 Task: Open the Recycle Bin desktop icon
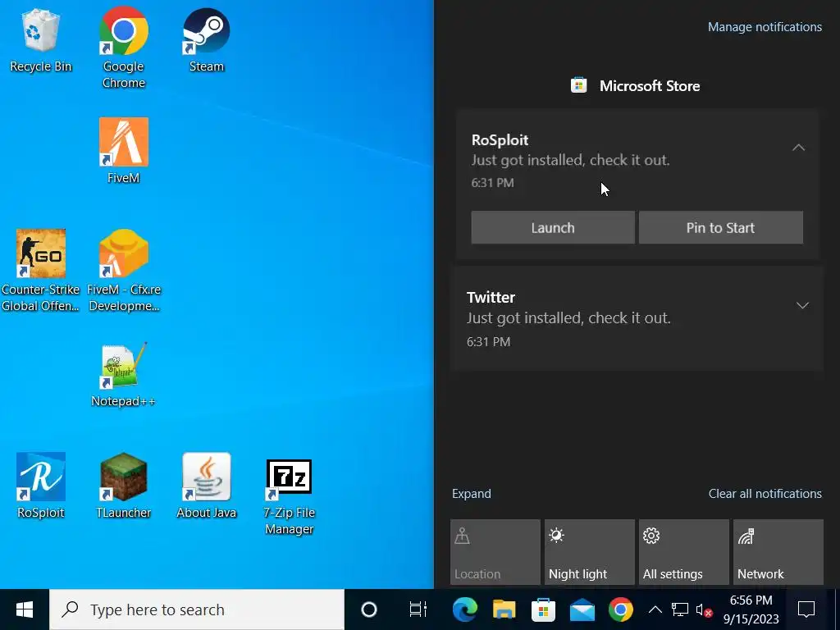41,41
